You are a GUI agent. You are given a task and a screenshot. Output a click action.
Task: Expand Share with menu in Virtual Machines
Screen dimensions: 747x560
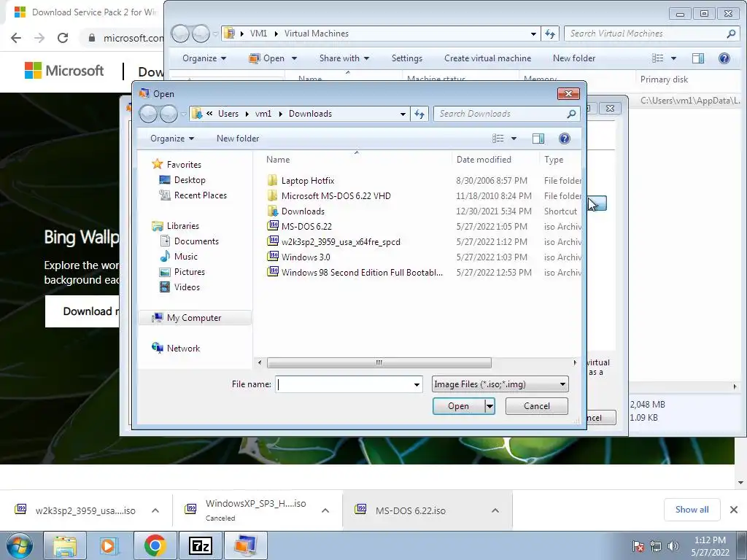(x=344, y=58)
